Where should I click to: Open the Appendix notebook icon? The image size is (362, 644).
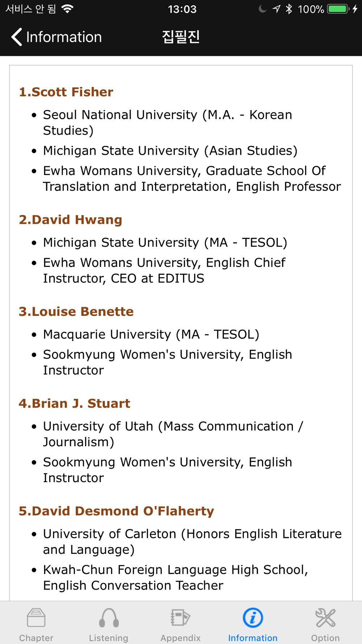click(181, 618)
